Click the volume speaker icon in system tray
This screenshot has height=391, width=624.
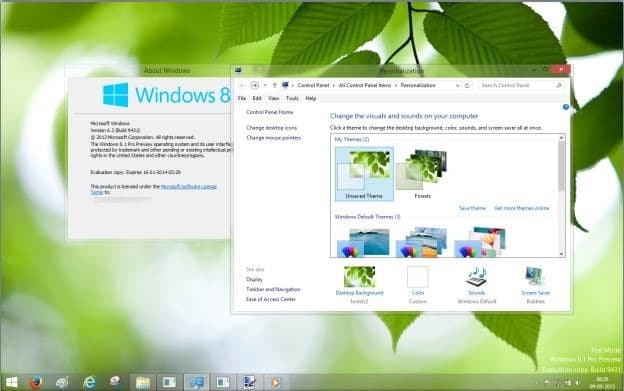(x=577, y=383)
